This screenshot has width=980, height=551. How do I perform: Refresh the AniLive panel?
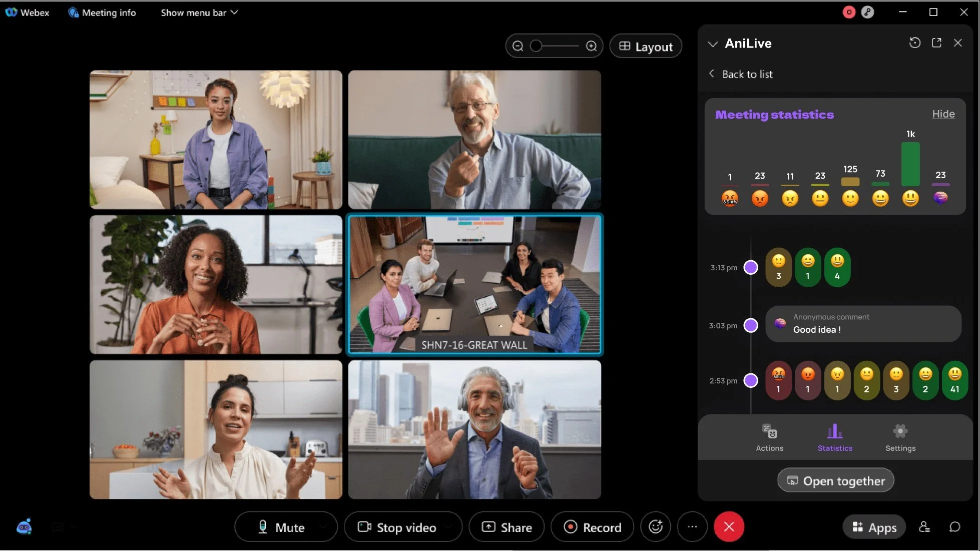tap(914, 43)
